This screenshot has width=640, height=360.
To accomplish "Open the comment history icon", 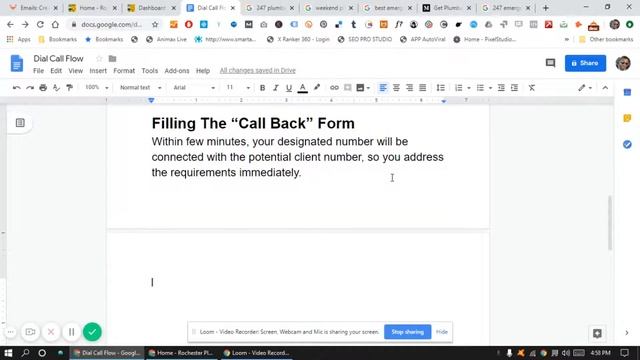I will [x=550, y=63].
